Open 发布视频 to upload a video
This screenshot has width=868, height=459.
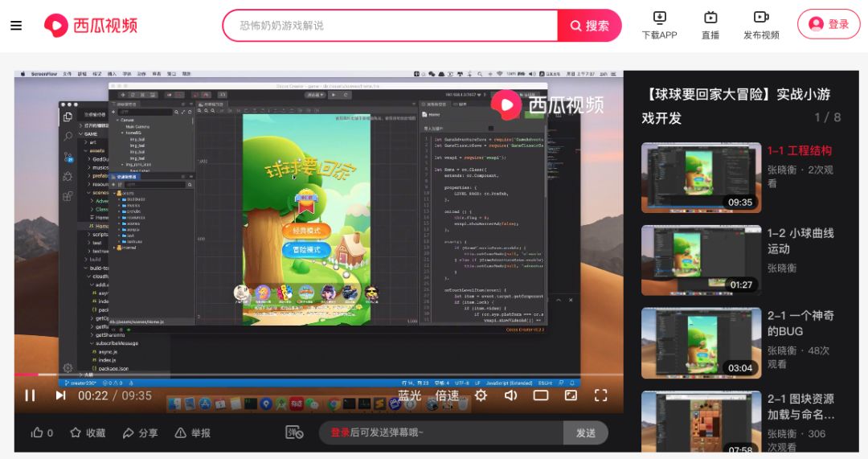[x=761, y=26]
